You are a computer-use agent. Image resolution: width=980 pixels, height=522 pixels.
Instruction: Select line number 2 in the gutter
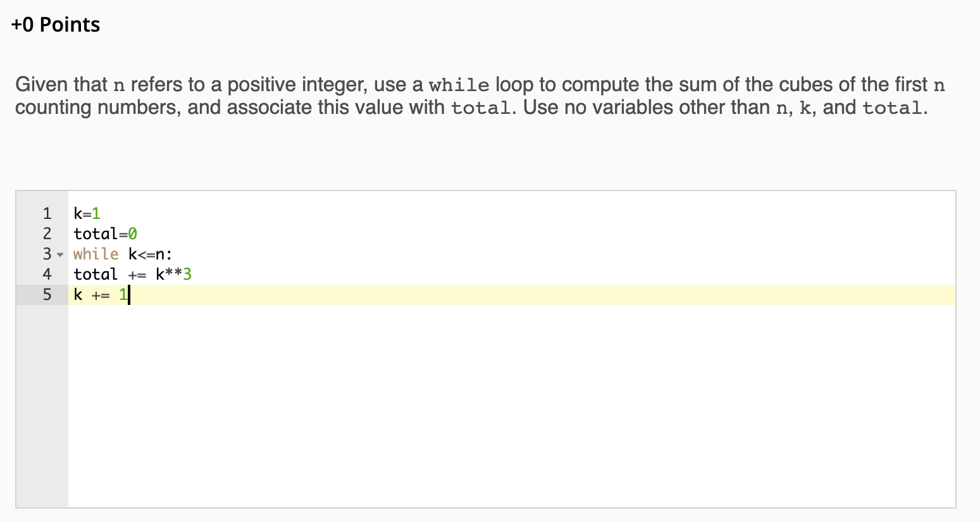[47, 234]
